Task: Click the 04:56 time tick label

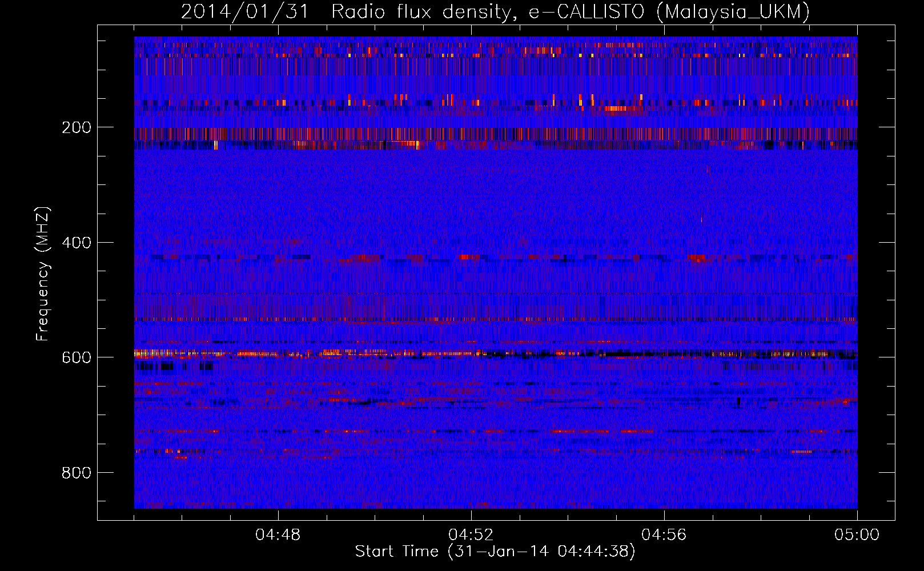Action: point(664,535)
